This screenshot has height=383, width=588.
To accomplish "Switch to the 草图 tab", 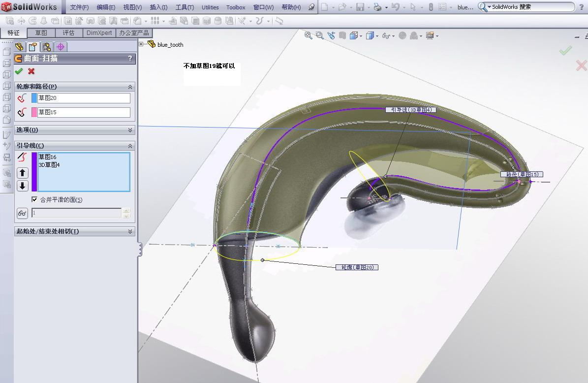I will click(x=41, y=33).
